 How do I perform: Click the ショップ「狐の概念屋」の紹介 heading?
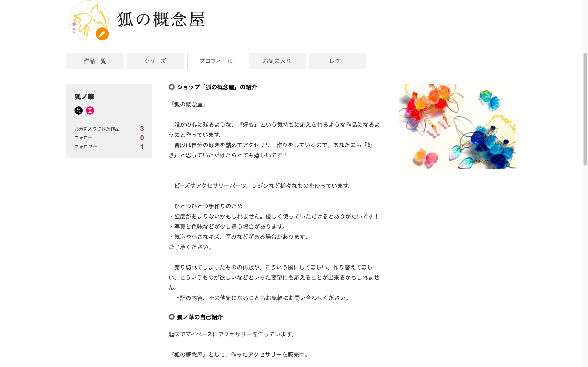(217, 87)
